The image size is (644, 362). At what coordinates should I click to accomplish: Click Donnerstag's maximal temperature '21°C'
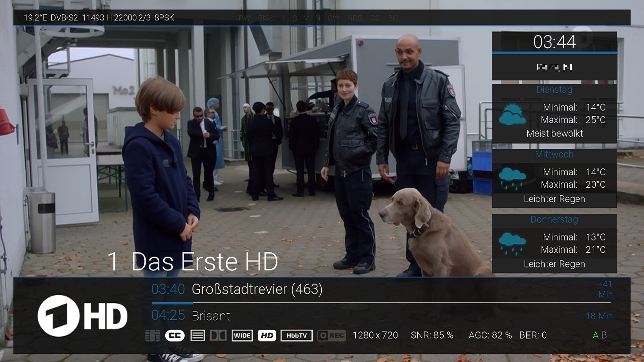coord(596,250)
